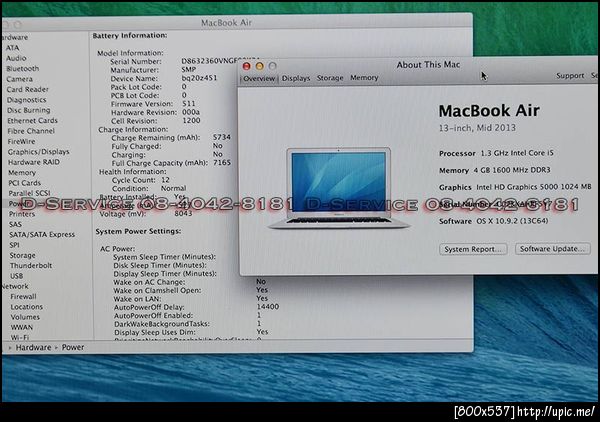Select Memory in the System Report sidebar
The image size is (600, 422).
[x=22, y=173]
